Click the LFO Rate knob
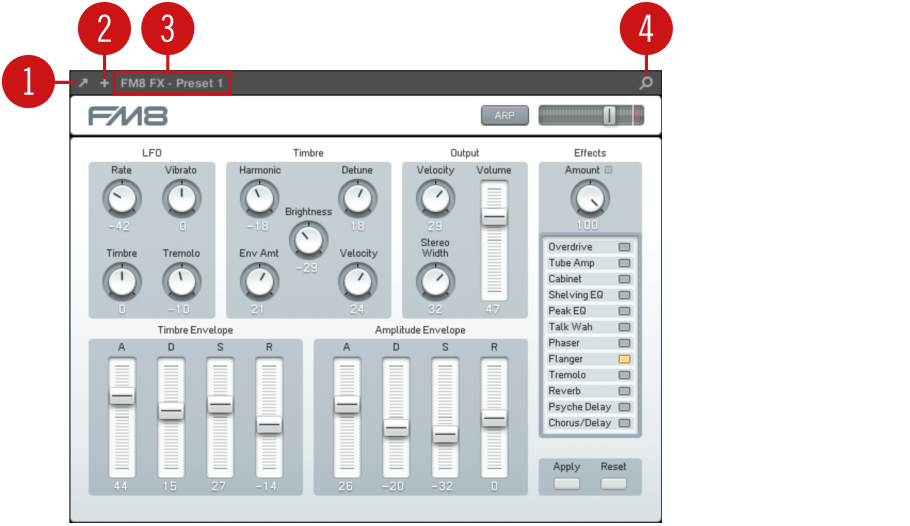910x526 pixels. tap(121, 199)
